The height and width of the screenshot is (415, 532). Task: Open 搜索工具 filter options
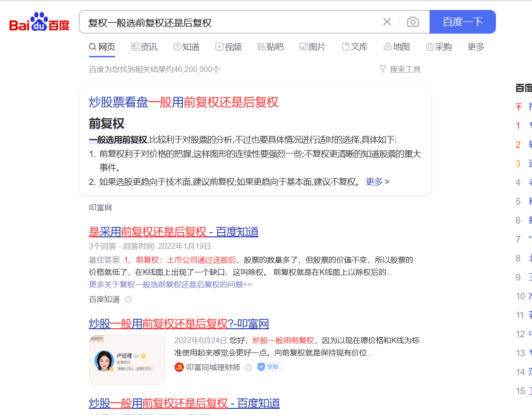400,69
